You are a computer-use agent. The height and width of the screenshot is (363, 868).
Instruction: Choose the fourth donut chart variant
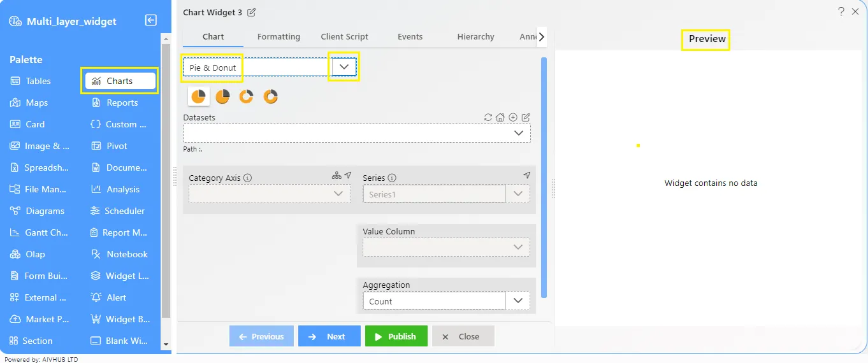point(270,96)
